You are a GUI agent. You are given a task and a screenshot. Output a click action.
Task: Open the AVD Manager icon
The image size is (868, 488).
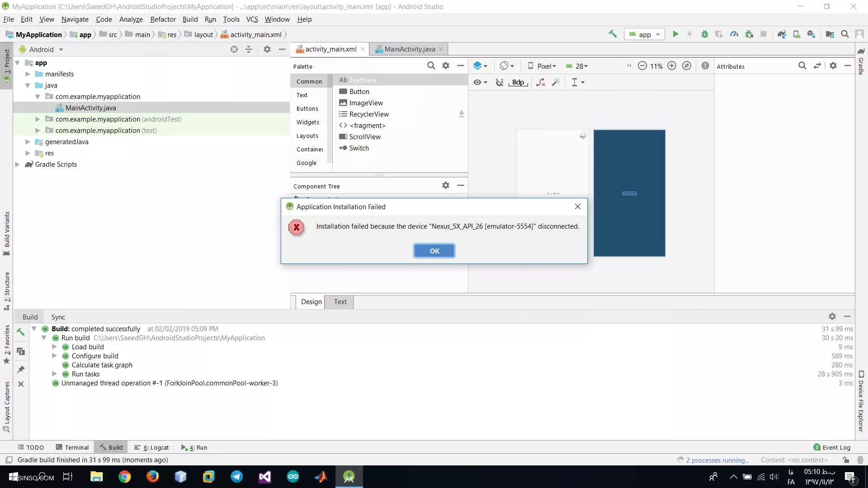click(x=797, y=34)
